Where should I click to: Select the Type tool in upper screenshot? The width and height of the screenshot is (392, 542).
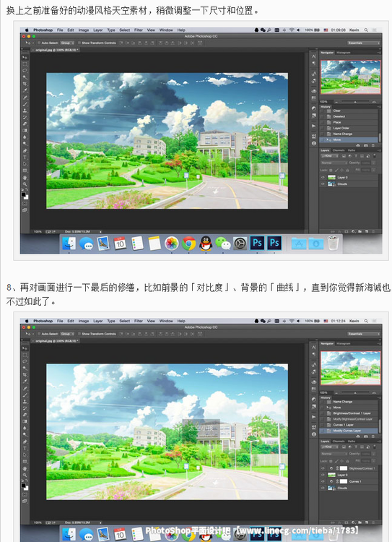pyautogui.click(x=25, y=158)
